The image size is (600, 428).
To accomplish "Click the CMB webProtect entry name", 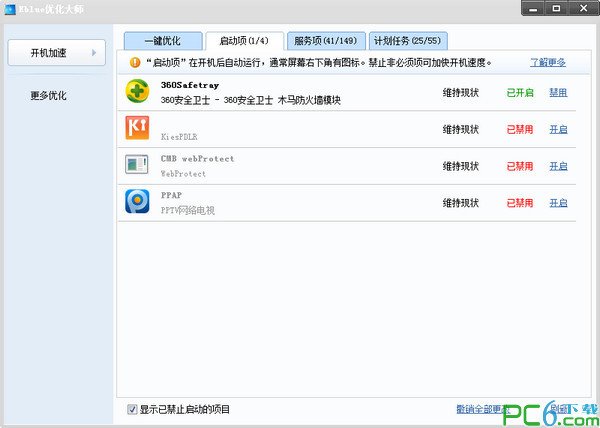I will (197, 158).
